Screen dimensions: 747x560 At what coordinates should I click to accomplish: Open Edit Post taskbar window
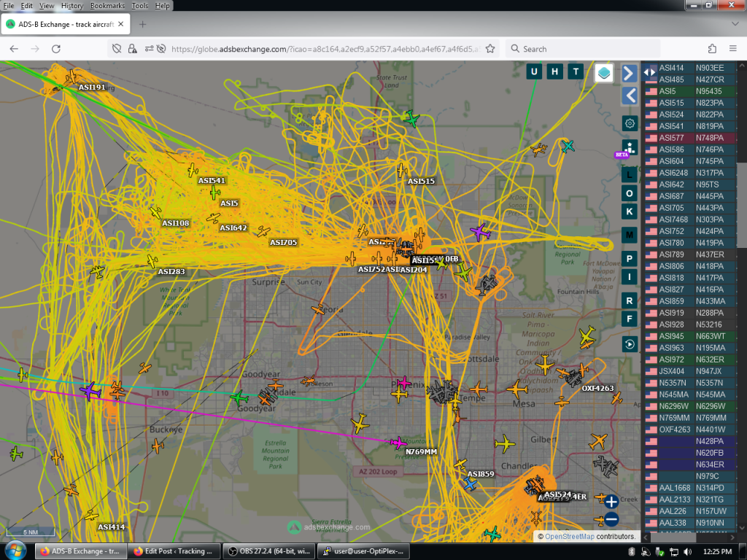pos(174,551)
